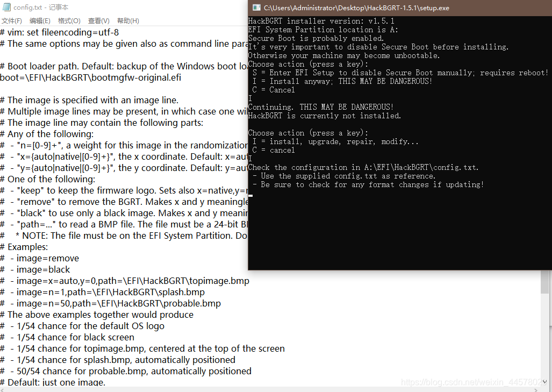
Task: Click the 'image=n=50' probable.bmp line
Action: click(111, 303)
